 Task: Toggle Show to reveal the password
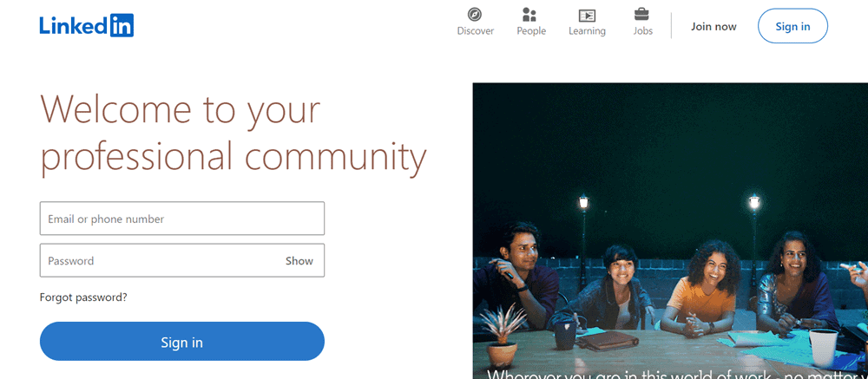point(299,261)
